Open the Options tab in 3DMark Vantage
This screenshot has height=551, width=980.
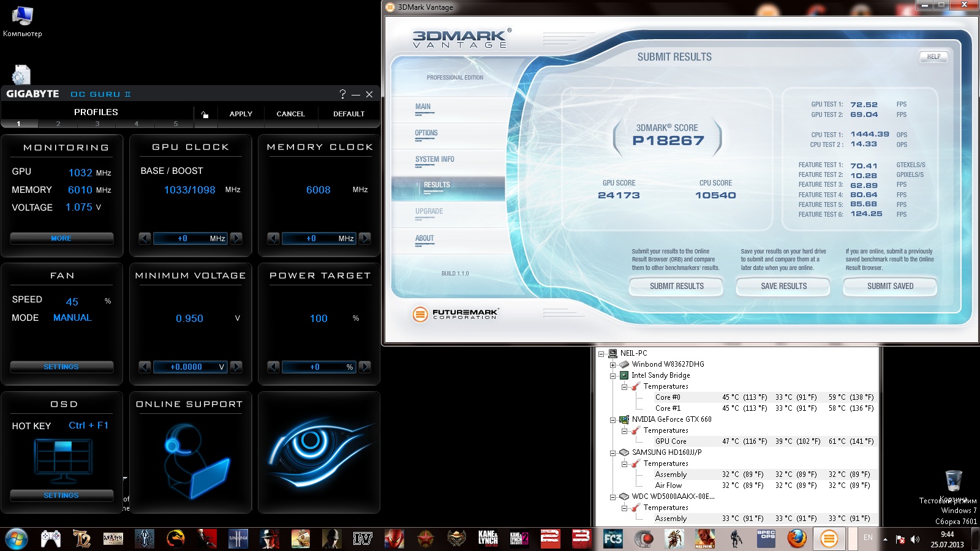pos(448,135)
